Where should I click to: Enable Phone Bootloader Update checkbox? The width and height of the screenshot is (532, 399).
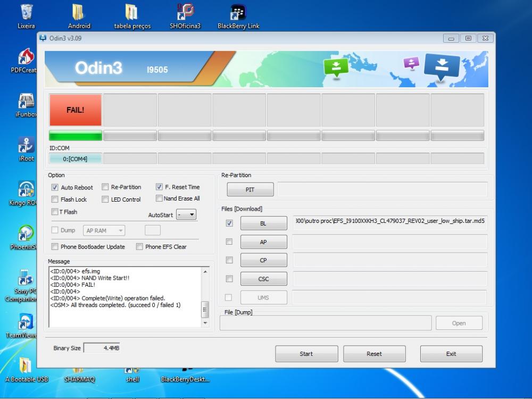pyautogui.click(x=55, y=247)
